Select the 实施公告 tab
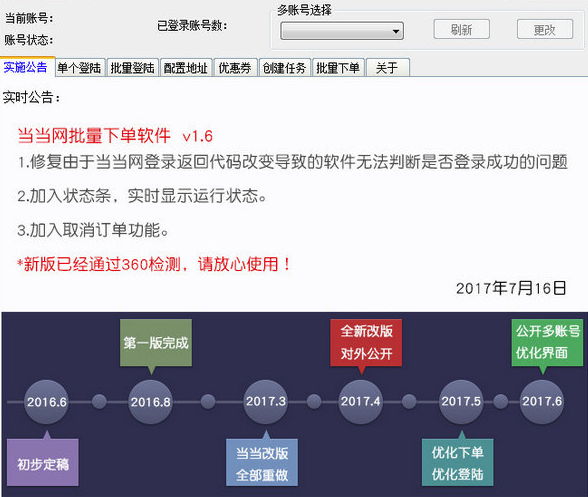 (26, 67)
